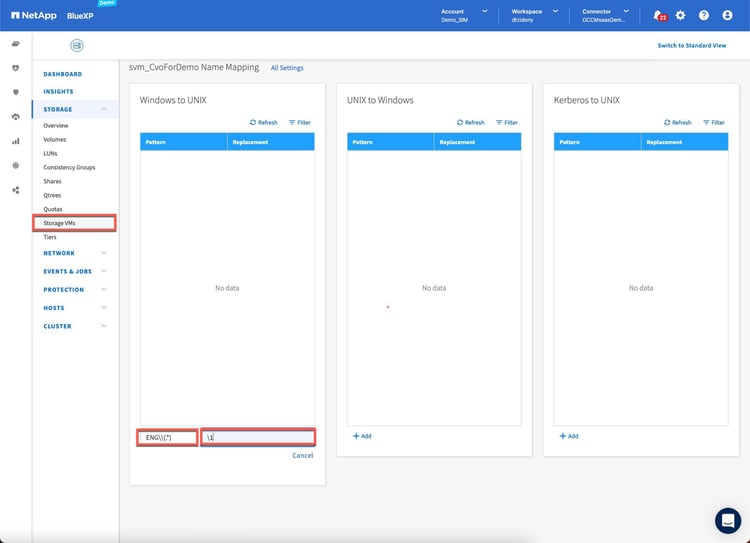The height and width of the screenshot is (543, 750).
Task: Open the Volumes menu item
Action: pyautogui.click(x=56, y=139)
